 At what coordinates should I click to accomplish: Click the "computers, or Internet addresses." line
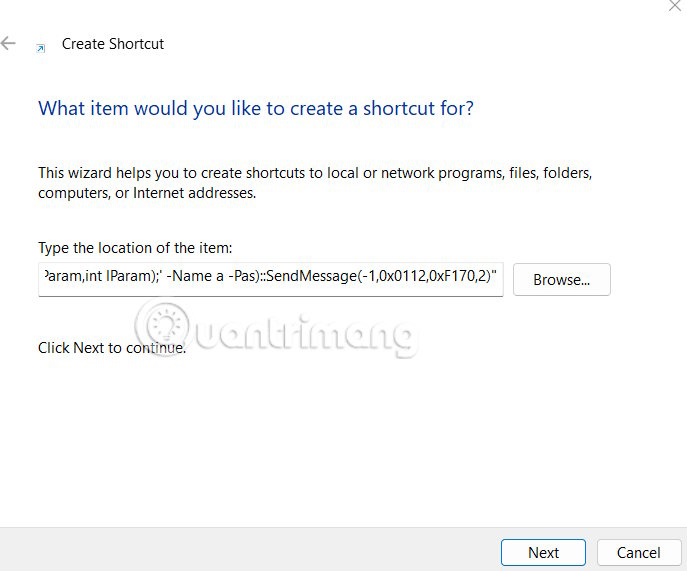tap(147, 193)
